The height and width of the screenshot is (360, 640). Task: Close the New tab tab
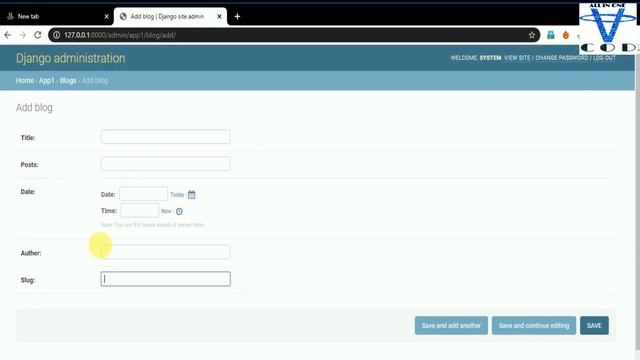tap(107, 17)
